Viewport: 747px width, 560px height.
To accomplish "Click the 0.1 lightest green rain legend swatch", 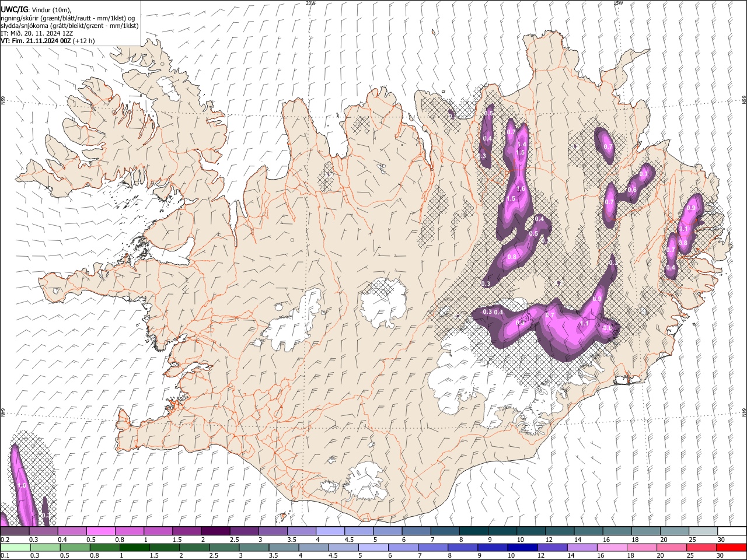I will click(x=15, y=548).
